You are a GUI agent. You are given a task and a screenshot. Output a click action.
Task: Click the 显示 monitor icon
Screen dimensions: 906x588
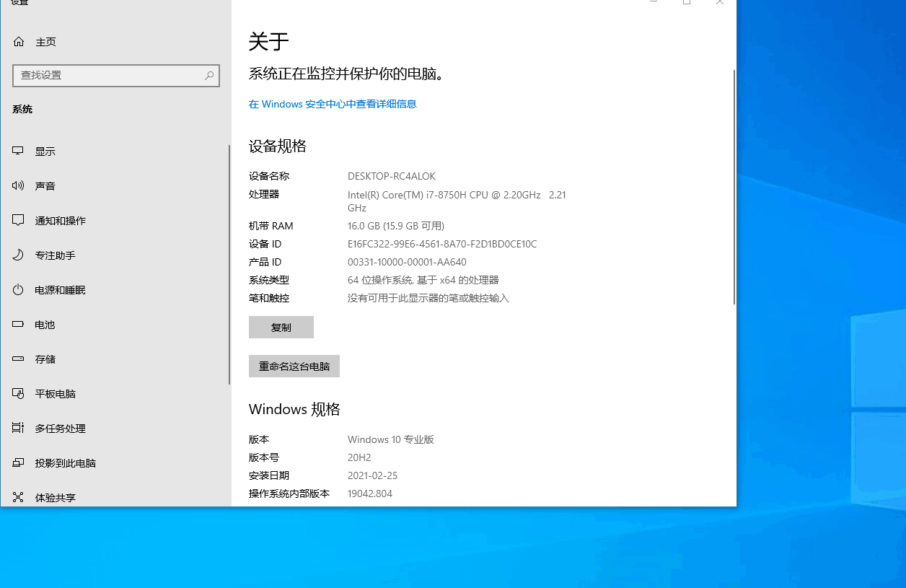pyautogui.click(x=19, y=152)
